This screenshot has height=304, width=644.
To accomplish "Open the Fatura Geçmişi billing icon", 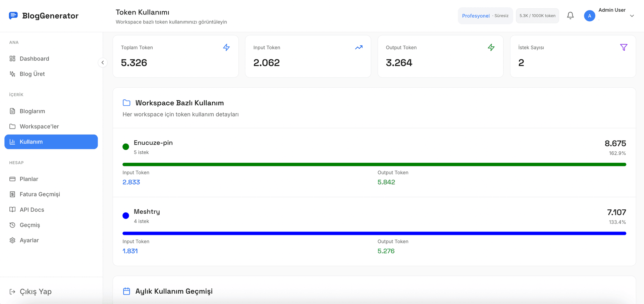I will tap(12, 194).
